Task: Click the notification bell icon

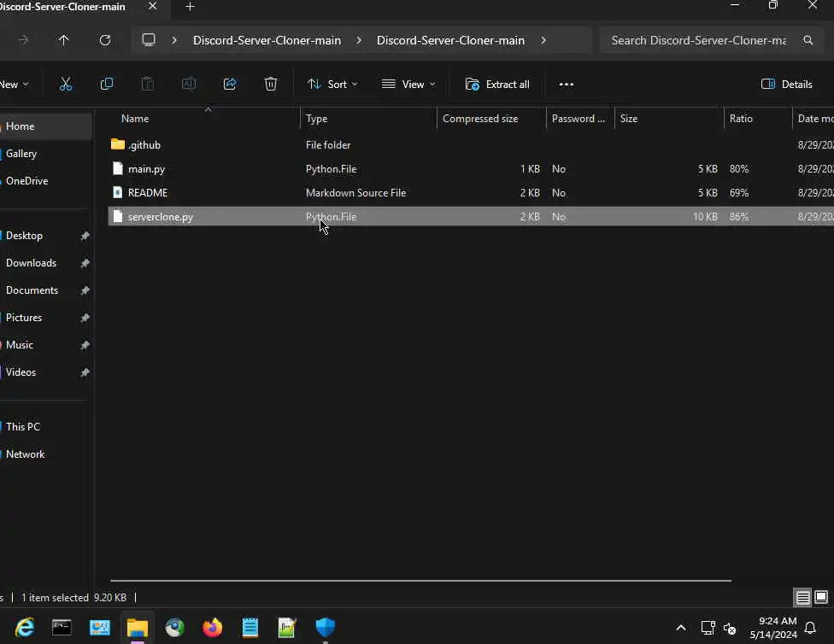Action: pos(811,628)
